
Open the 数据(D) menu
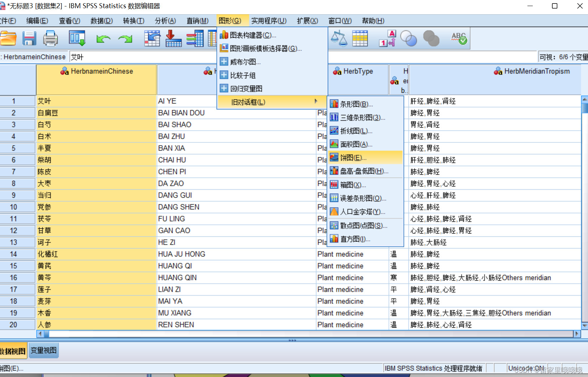coord(102,21)
